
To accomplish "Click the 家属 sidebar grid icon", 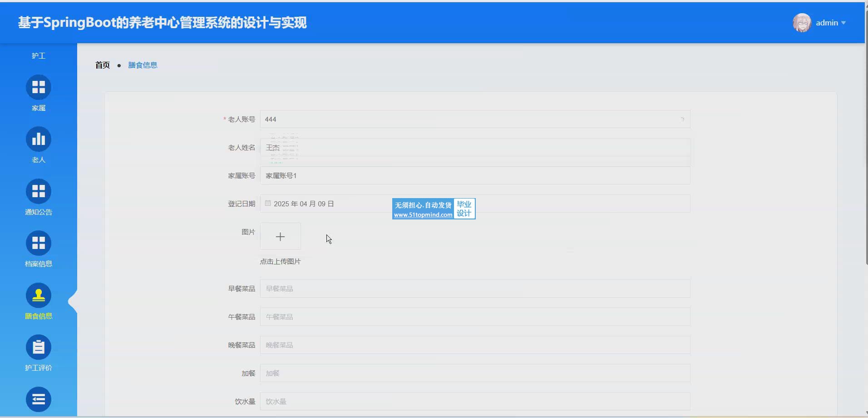I will (39, 87).
